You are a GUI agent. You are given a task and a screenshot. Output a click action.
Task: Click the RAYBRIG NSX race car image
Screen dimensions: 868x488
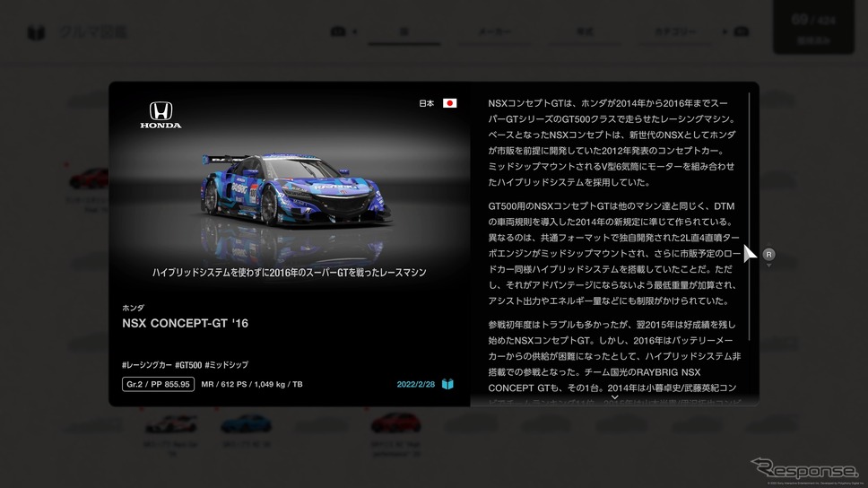click(x=295, y=190)
